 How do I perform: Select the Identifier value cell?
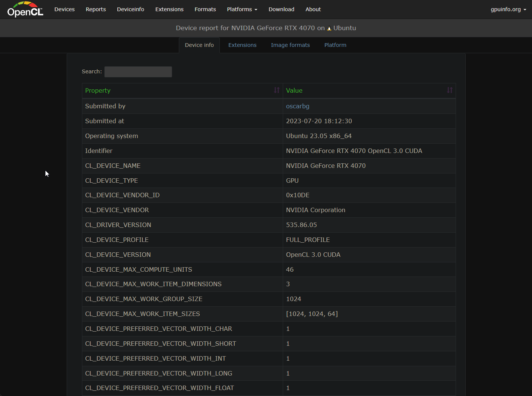(369, 151)
